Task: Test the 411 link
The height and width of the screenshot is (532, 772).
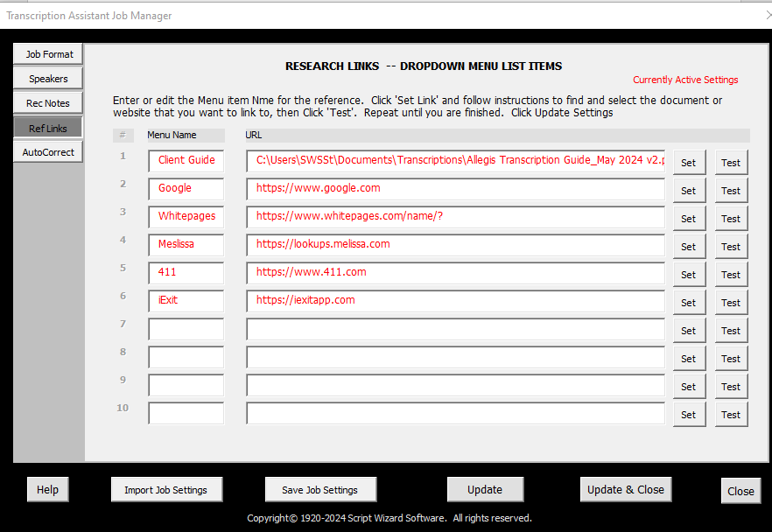Action: pyautogui.click(x=731, y=275)
